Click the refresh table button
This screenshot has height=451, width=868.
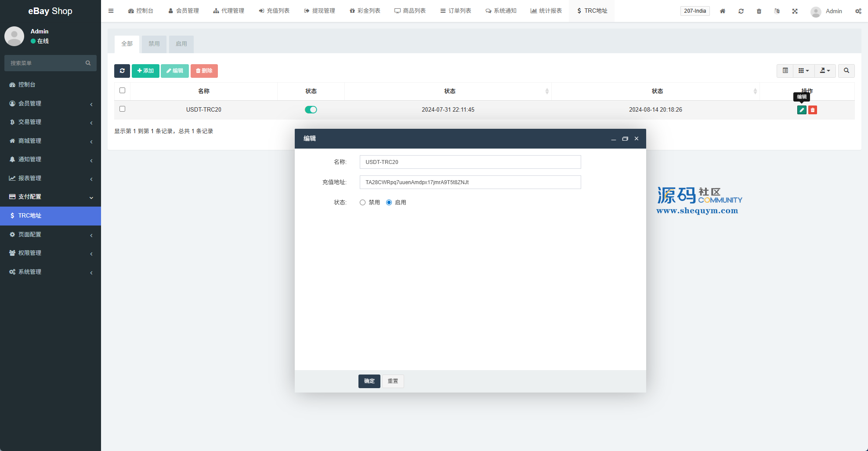click(x=122, y=71)
